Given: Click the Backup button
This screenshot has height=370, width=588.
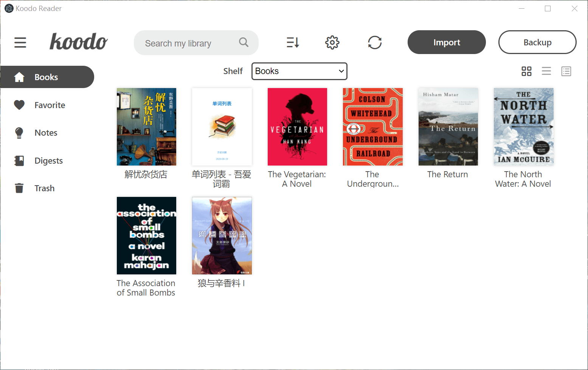Looking at the screenshot, I should tap(537, 42).
